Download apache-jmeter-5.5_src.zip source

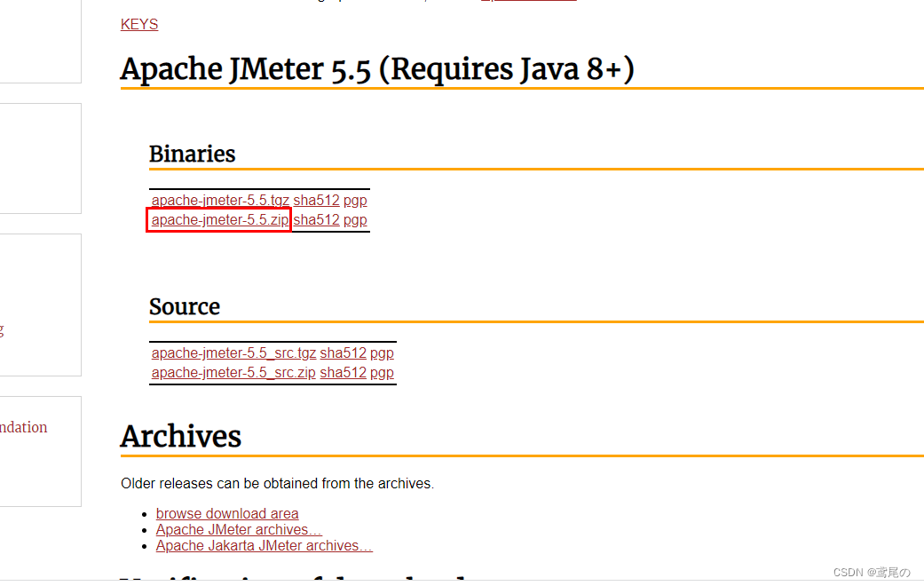click(x=233, y=373)
